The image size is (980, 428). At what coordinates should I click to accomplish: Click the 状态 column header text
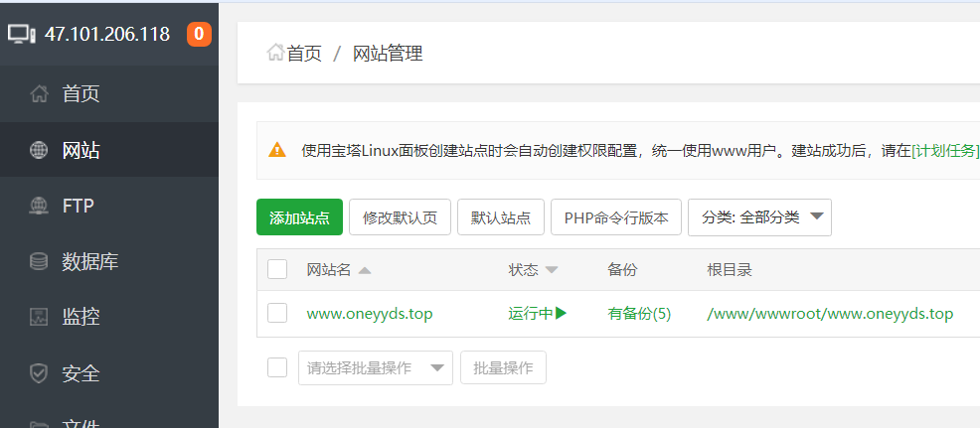coord(523,270)
